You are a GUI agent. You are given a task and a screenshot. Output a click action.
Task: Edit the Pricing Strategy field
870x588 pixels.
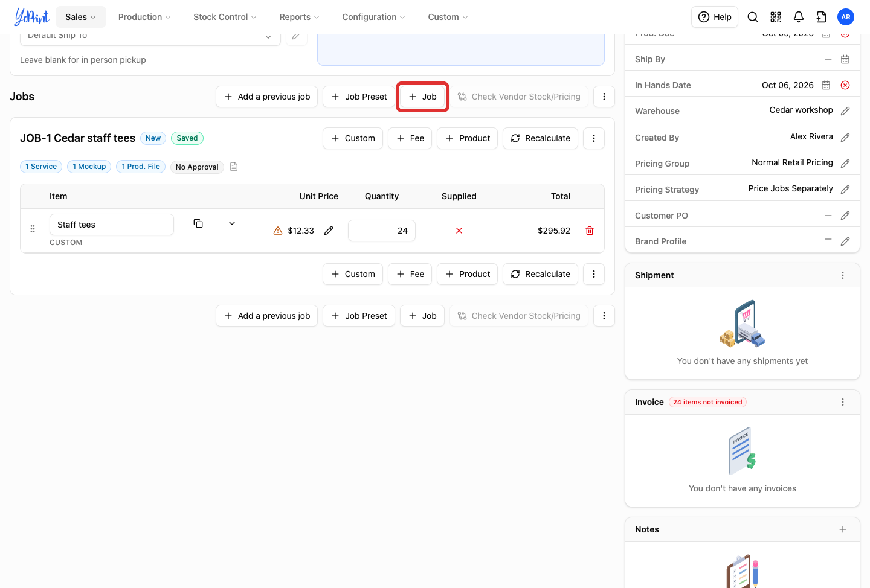tap(845, 190)
